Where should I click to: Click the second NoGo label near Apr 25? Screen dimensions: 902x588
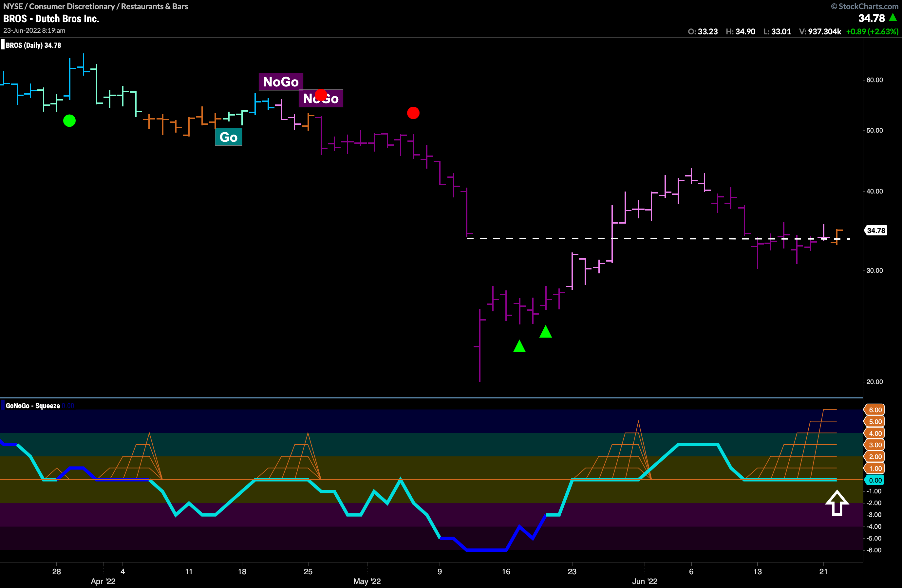coord(321,99)
